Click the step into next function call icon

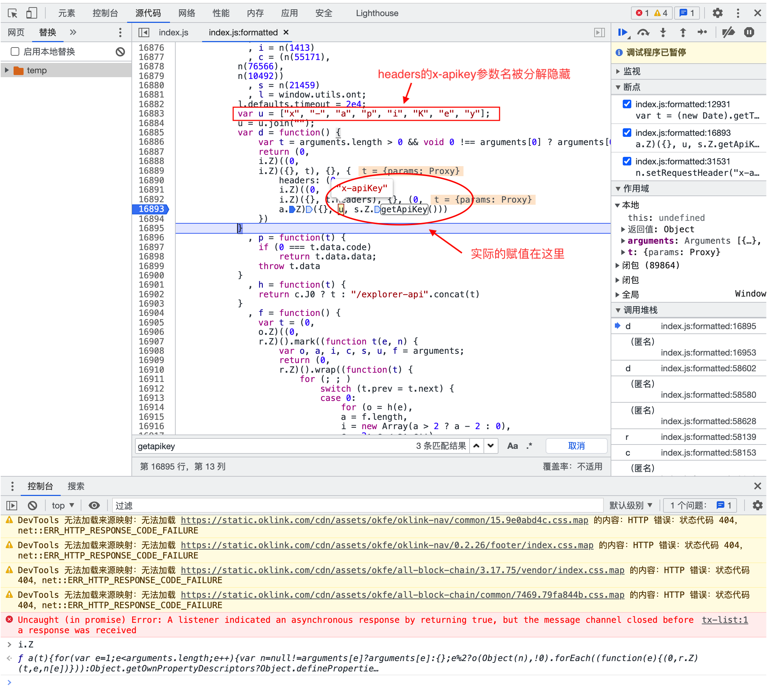click(x=662, y=33)
